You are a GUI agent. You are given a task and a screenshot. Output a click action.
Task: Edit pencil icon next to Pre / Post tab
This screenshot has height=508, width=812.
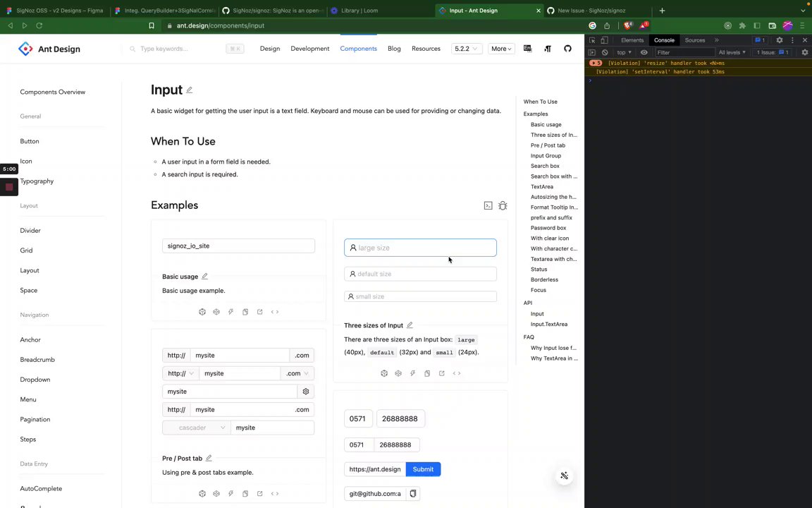209,458
